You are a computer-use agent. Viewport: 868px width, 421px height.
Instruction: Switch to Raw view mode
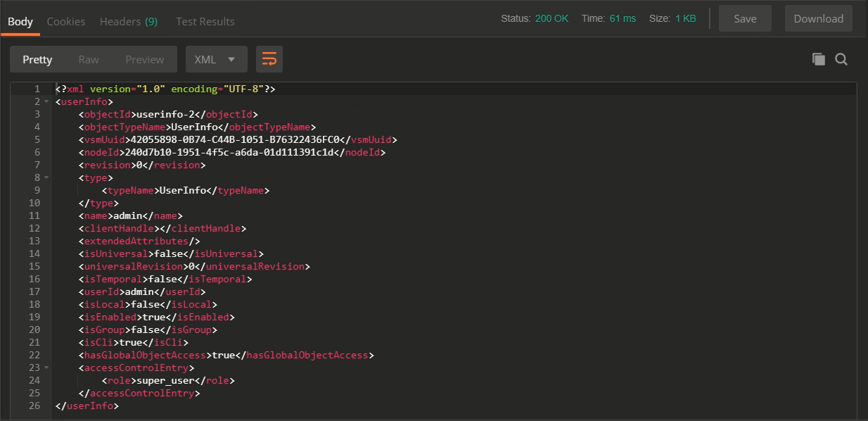(x=89, y=60)
